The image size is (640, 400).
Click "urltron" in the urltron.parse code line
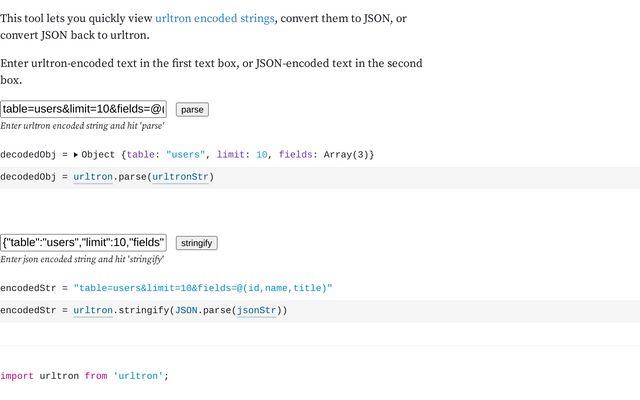click(93, 177)
